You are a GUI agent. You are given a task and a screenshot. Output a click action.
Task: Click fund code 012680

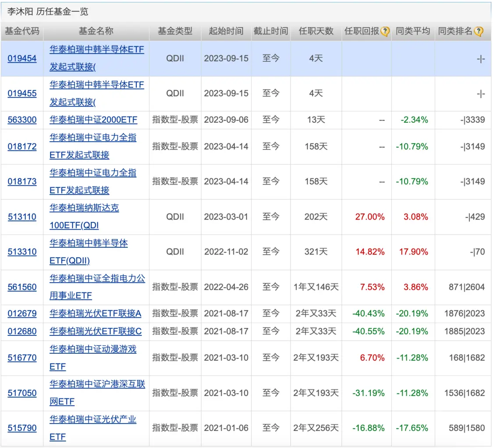[x=22, y=331]
